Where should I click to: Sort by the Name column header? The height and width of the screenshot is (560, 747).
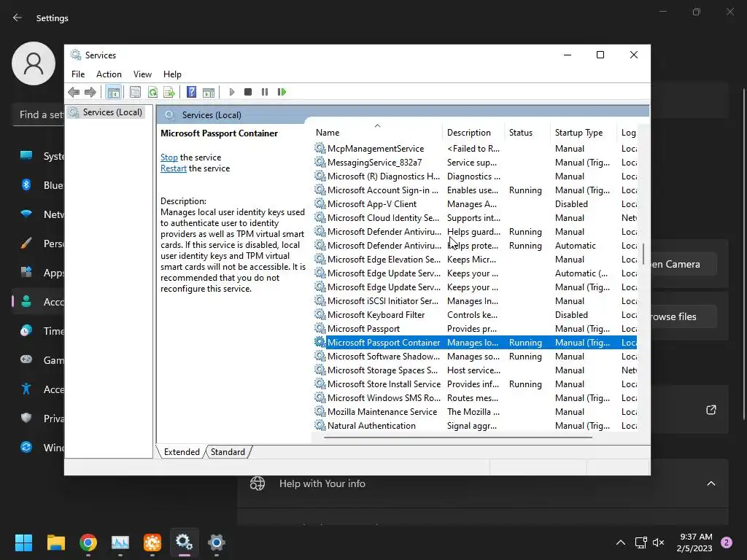pos(377,133)
